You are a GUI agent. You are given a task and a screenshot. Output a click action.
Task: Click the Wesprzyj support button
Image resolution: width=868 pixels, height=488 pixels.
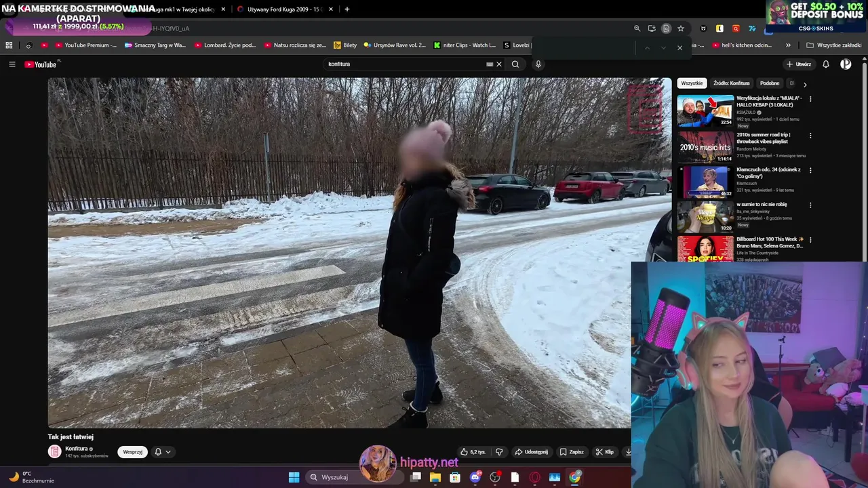[132, 452]
